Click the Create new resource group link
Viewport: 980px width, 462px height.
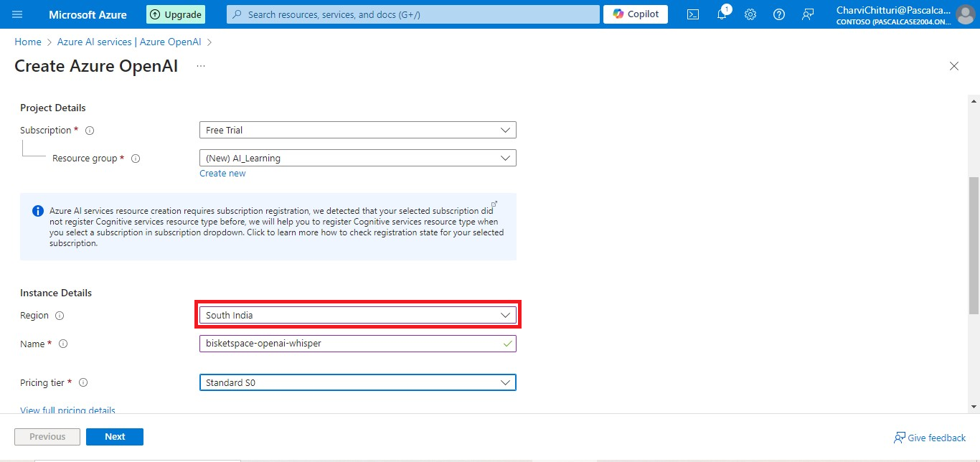click(222, 174)
